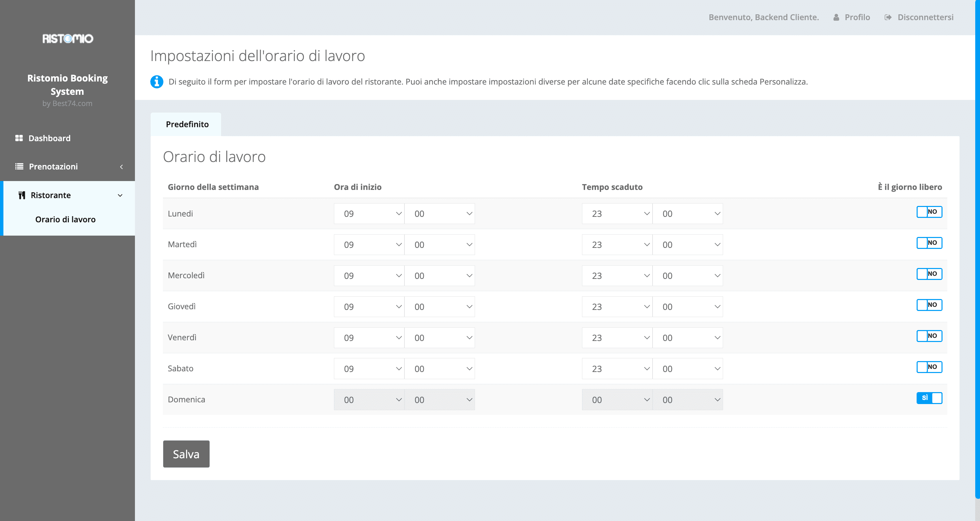Open the Lunedi start hour dropdown
The width and height of the screenshot is (980, 521).
click(x=369, y=213)
